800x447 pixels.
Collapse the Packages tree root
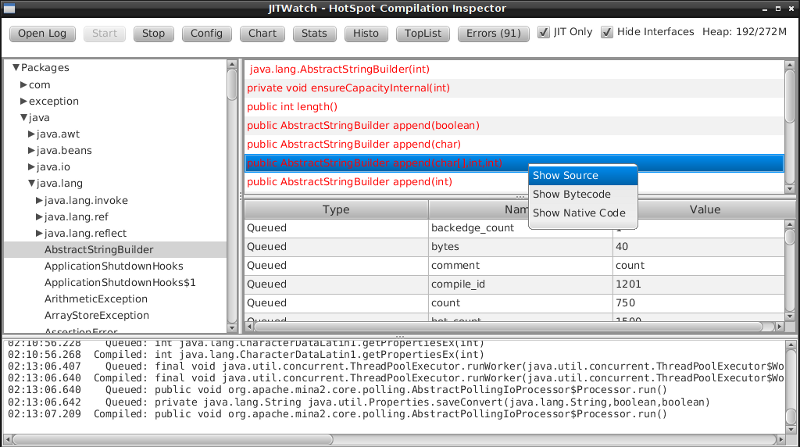(16, 68)
